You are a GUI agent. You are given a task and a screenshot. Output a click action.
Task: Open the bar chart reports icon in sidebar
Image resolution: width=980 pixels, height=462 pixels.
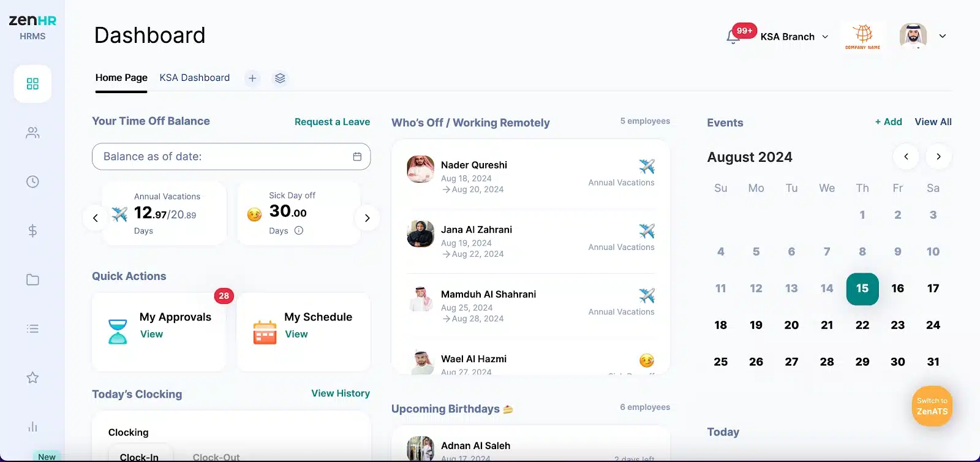(x=32, y=426)
